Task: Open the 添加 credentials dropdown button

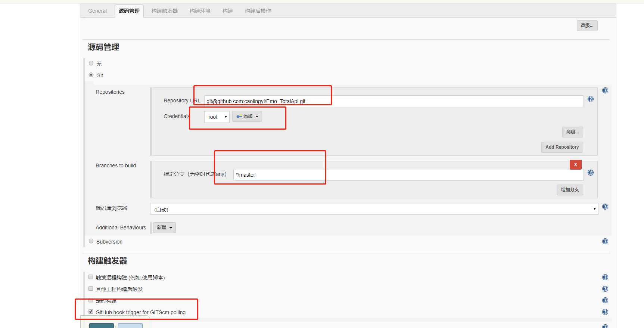Action: [x=247, y=116]
